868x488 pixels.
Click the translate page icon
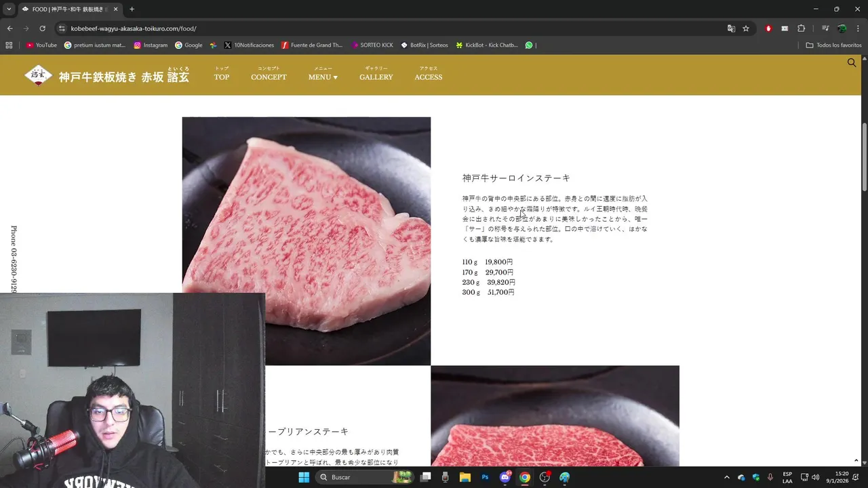(731, 28)
